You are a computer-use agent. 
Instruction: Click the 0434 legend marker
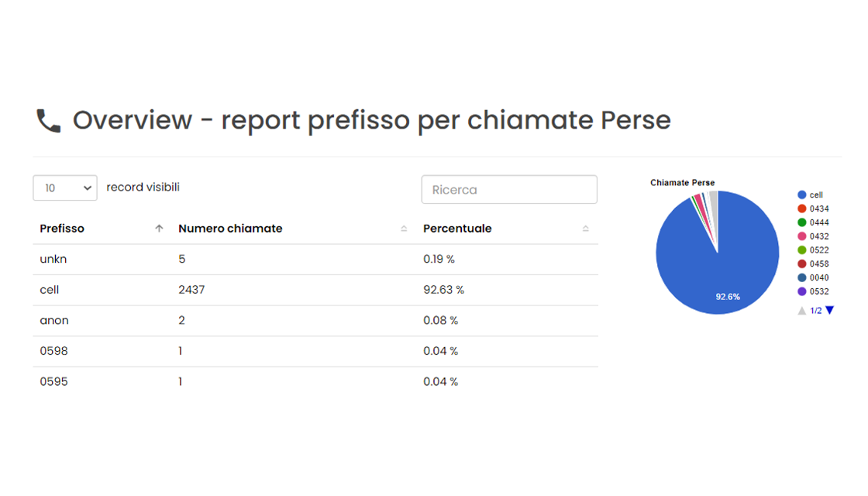coord(801,208)
